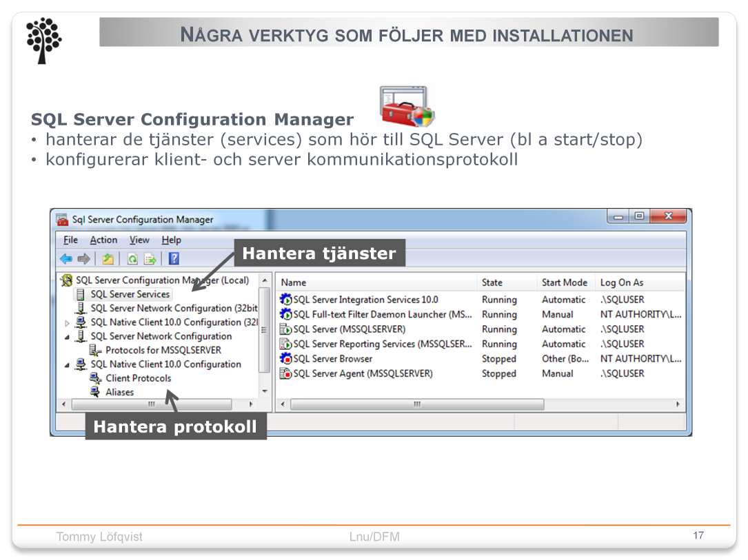Screen dimensions: 748x560
Task: Click the Back arrow in the toolbar
Action: pyautogui.click(x=65, y=259)
